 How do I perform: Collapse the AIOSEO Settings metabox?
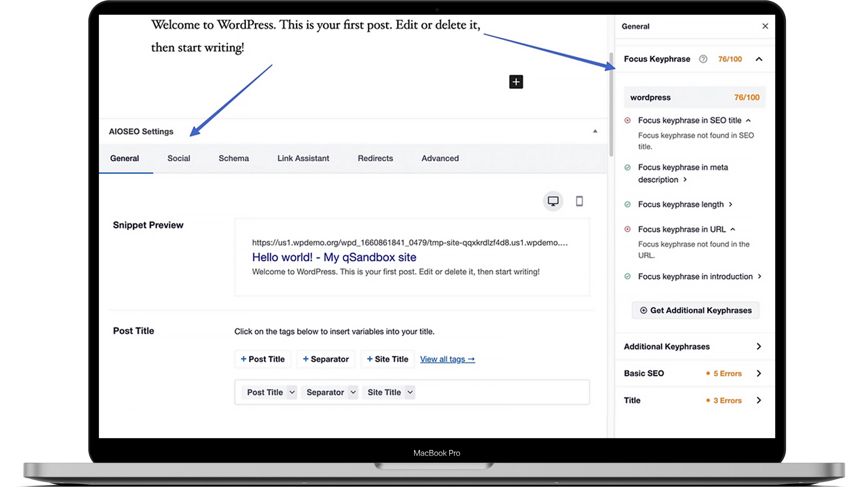click(595, 131)
